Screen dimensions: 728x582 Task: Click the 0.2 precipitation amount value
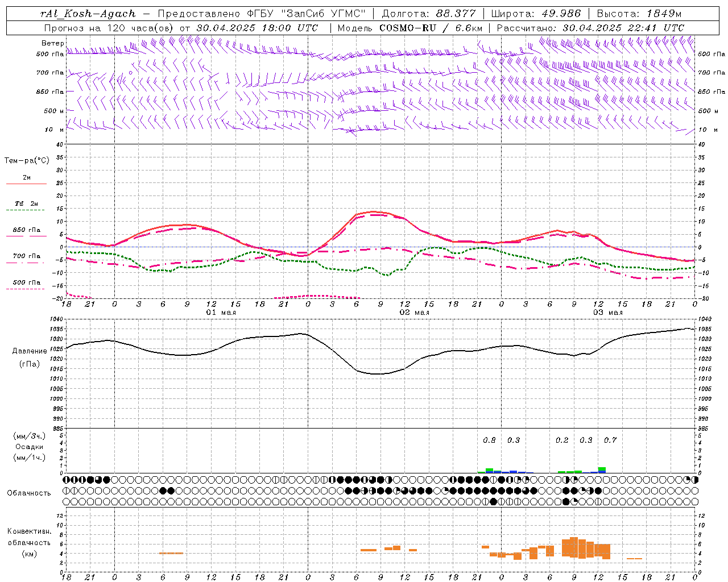tap(562, 440)
